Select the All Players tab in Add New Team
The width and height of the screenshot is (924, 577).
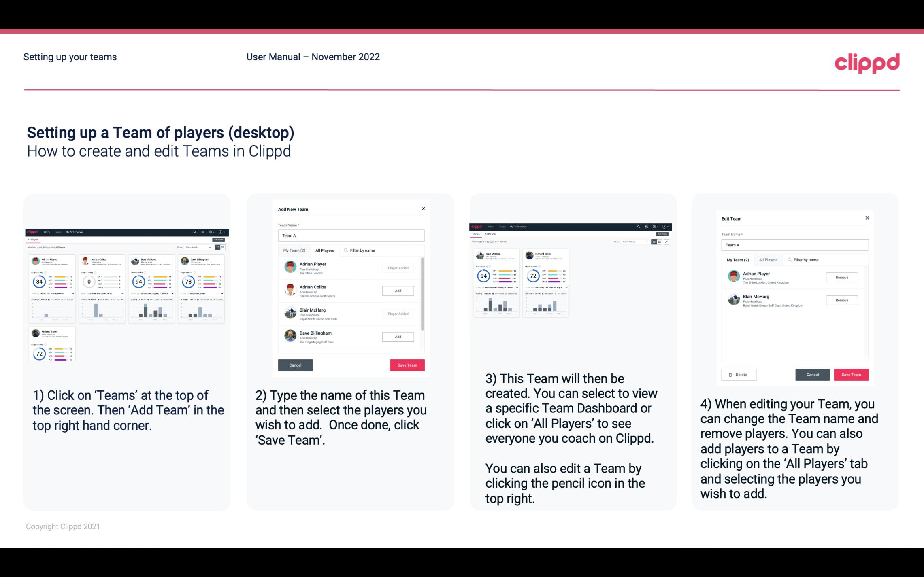click(x=326, y=250)
